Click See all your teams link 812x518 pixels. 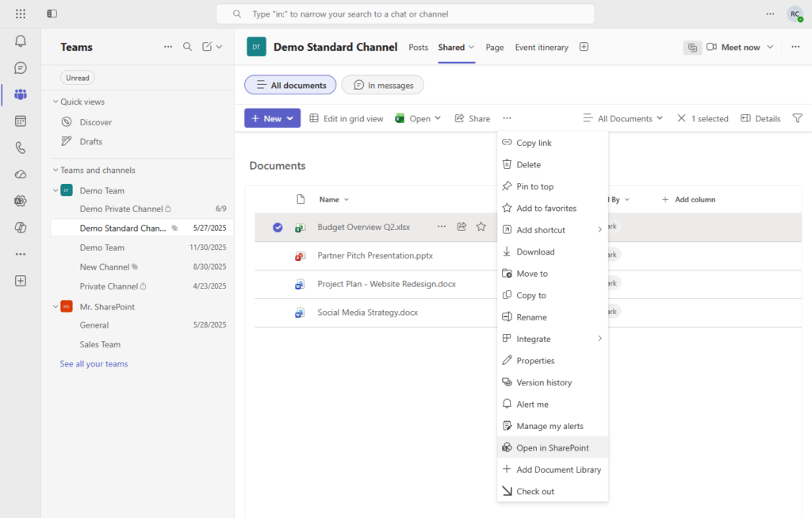click(x=94, y=363)
